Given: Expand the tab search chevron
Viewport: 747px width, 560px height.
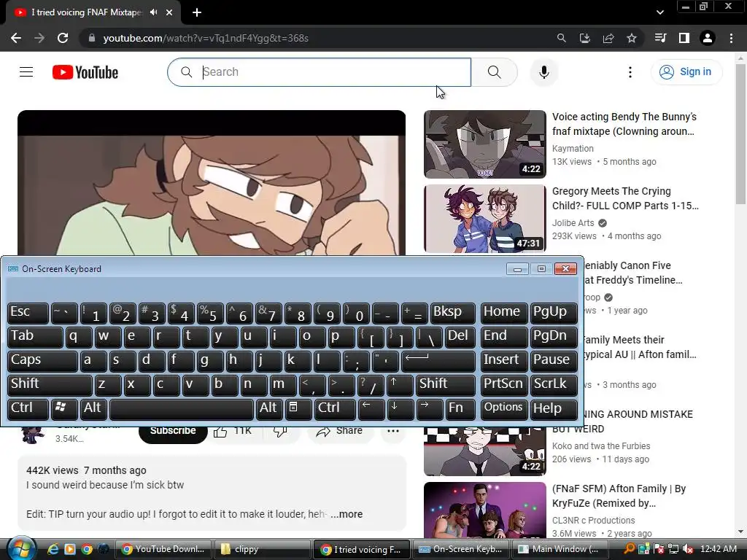Looking at the screenshot, I should click(659, 12).
